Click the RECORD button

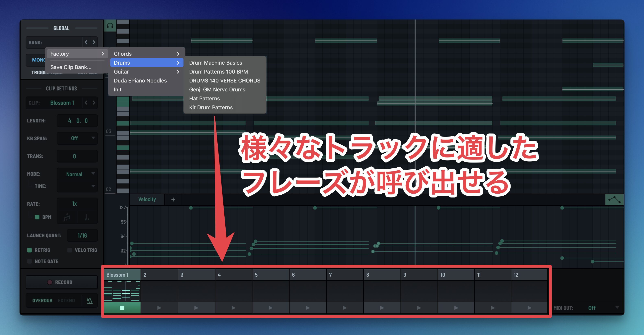point(62,282)
